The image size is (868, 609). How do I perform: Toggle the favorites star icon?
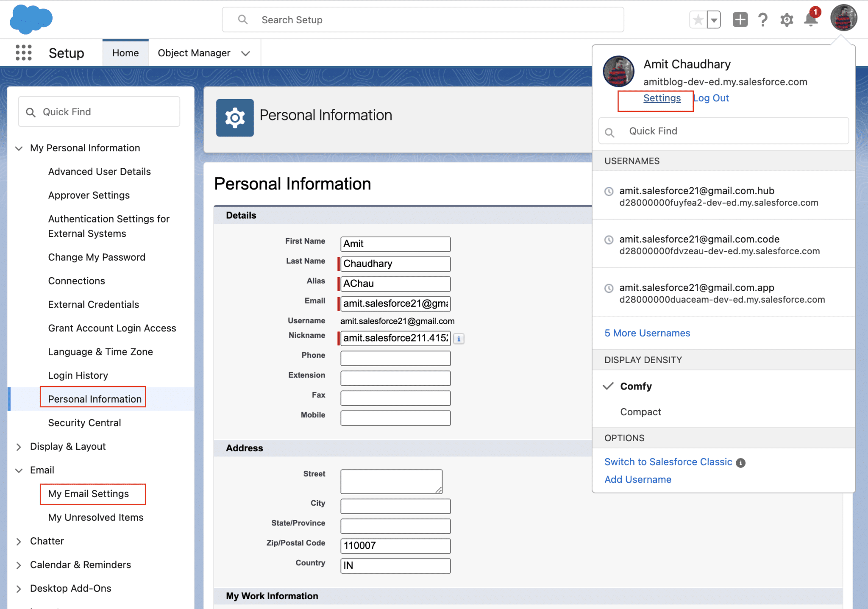pyautogui.click(x=698, y=19)
